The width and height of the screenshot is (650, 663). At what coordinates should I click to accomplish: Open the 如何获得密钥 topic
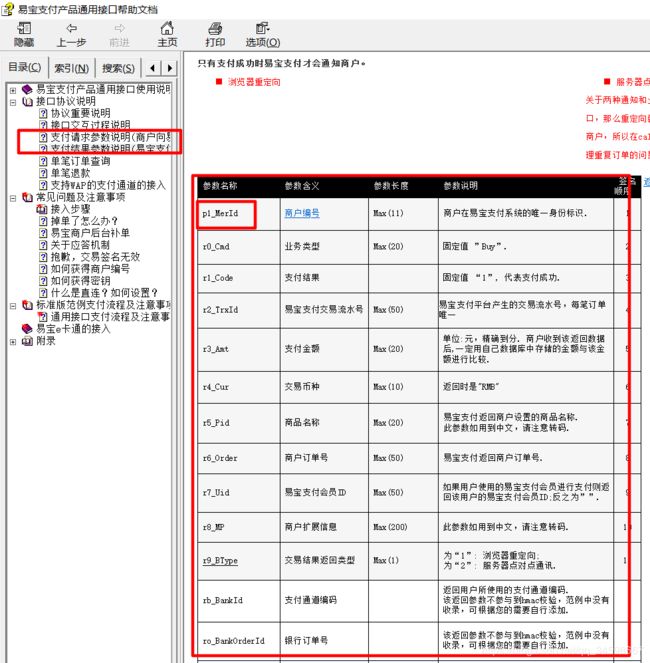[x=80, y=281]
